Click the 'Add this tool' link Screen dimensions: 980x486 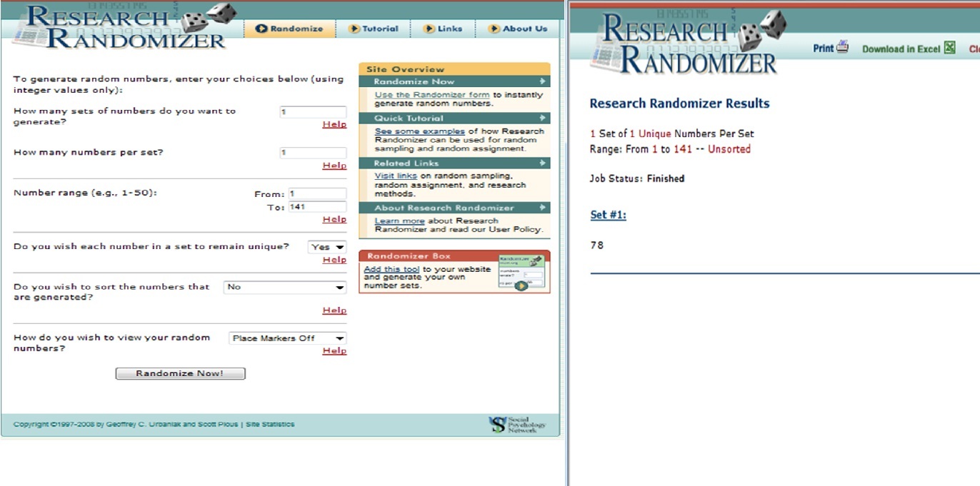click(391, 269)
